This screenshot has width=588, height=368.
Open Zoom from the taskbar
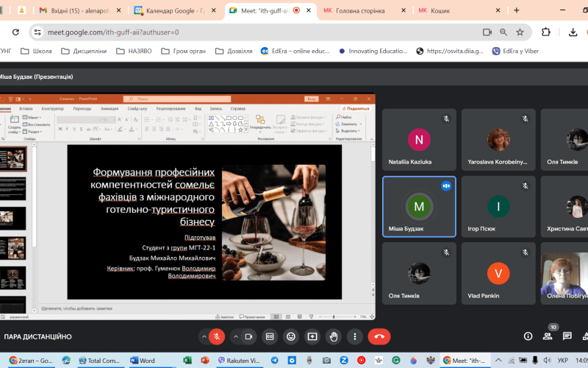344,360
